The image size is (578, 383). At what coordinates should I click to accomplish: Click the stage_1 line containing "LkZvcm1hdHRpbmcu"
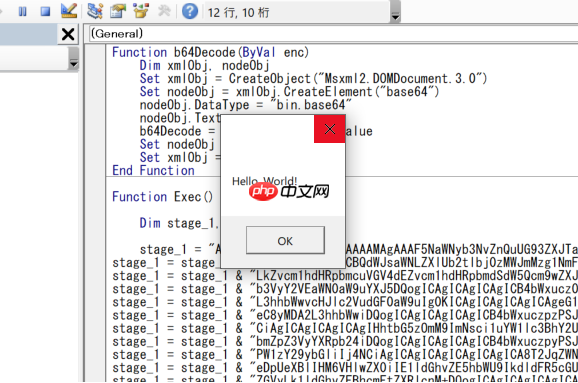(345, 276)
